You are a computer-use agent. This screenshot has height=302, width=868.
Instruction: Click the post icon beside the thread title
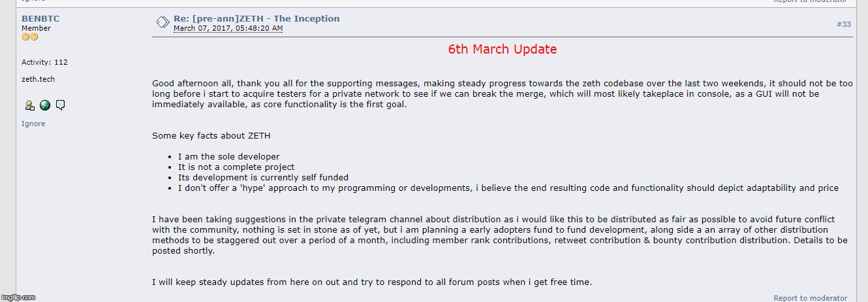tap(163, 23)
